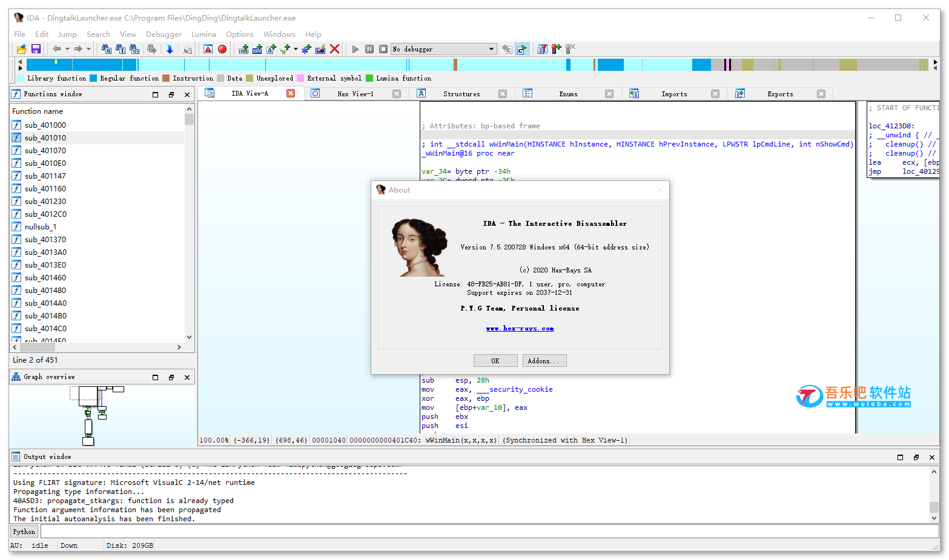Open the Options menu
949x560 pixels.
click(240, 35)
